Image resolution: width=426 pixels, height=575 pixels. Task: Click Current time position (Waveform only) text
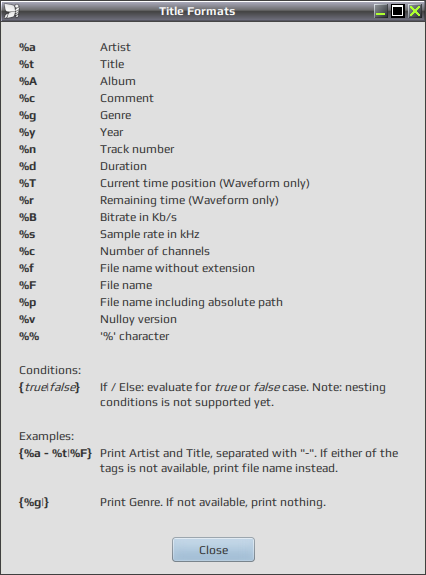tap(205, 183)
